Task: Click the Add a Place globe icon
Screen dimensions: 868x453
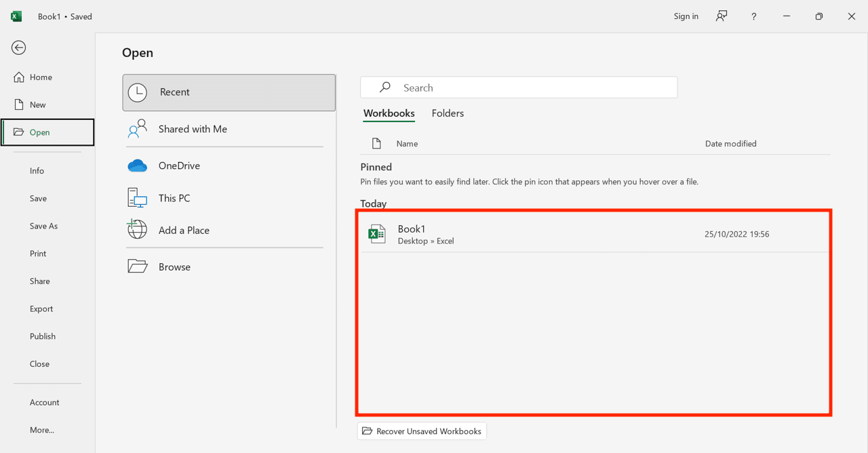Action: (137, 229)
